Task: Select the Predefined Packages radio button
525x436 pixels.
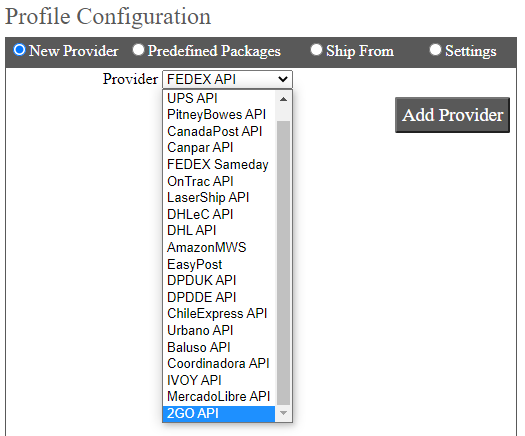Action: coord(138,50)
